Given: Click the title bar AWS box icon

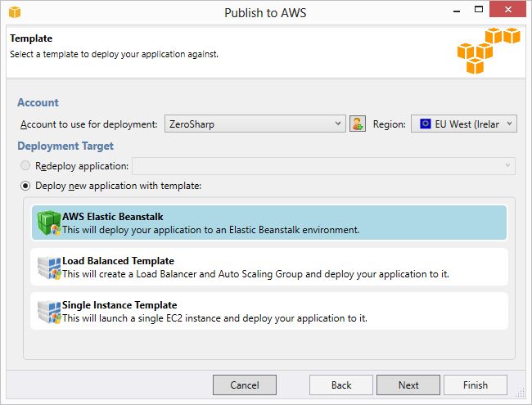Looking at the screenshot, I should [15, 12].
